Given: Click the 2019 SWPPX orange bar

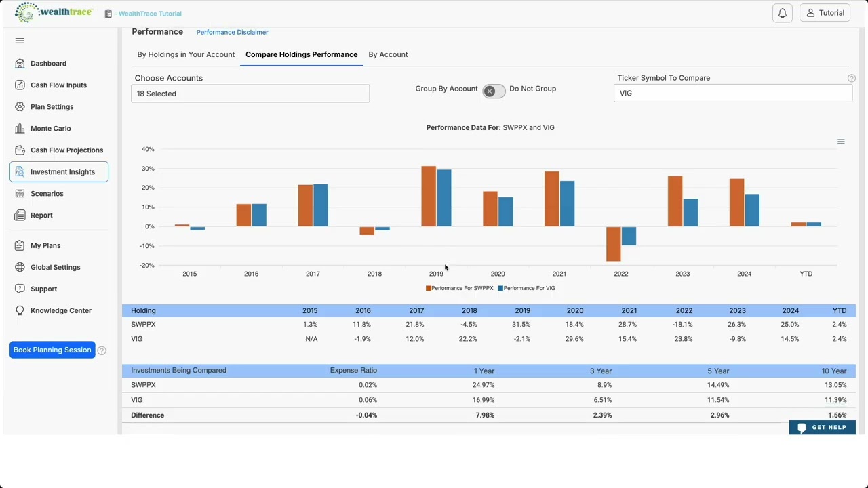Looking at the screenshot, I should [429, 196].
